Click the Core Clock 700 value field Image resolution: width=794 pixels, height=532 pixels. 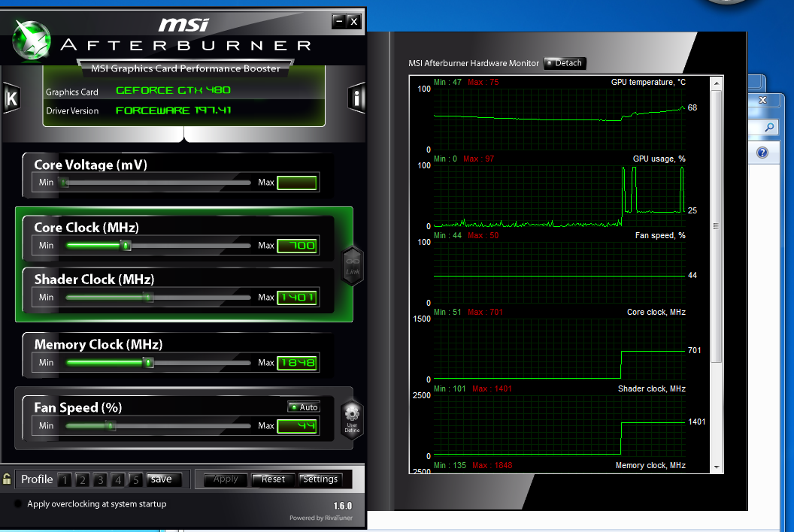(297, 246)
